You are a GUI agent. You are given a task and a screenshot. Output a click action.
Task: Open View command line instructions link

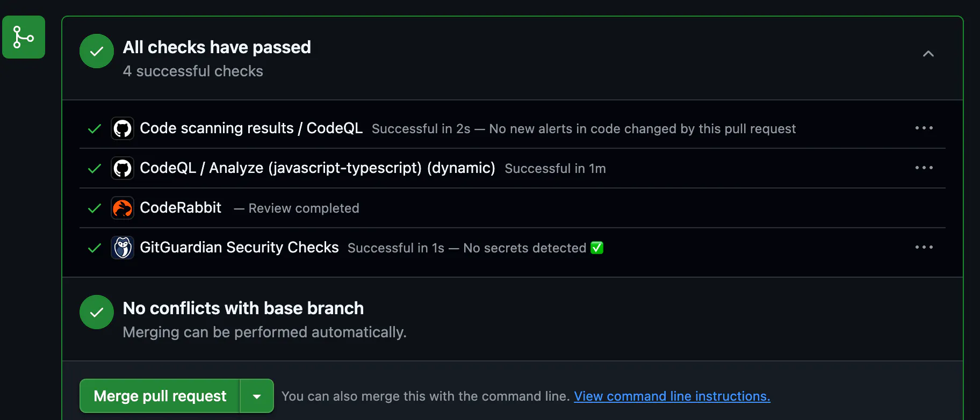pos(672,396)
